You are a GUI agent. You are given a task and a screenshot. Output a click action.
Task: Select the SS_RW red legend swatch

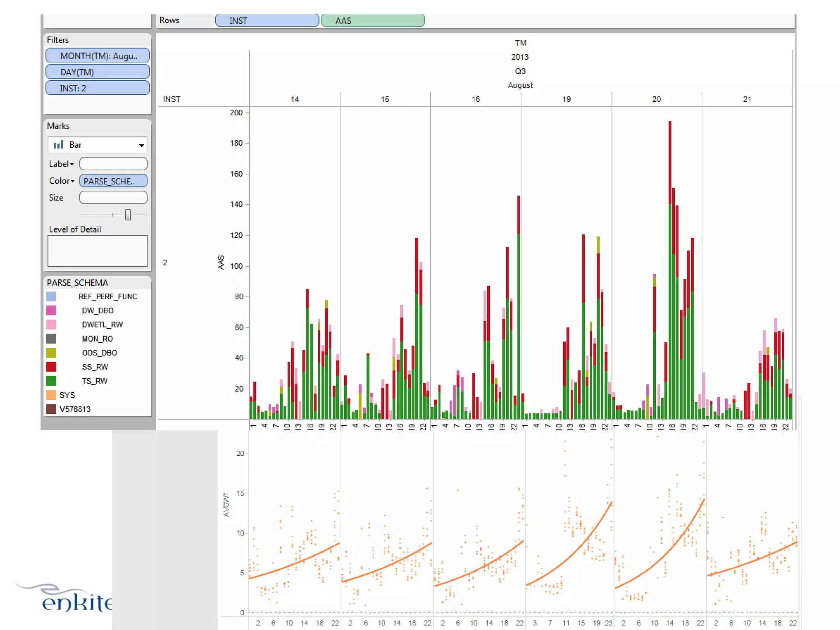[51, 367]
